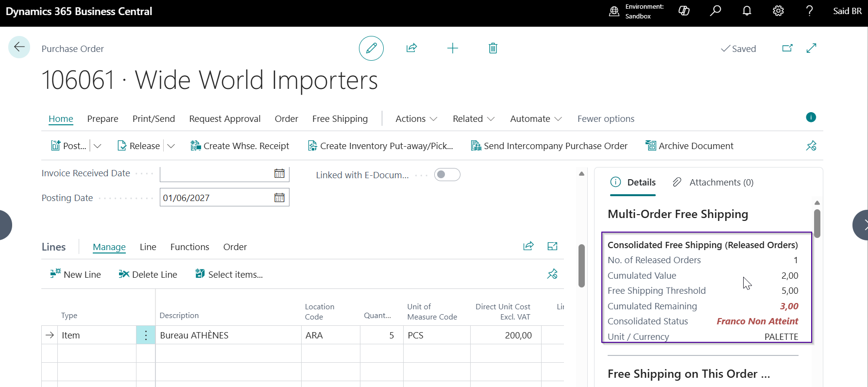Go back using the back arrow
Screen dimensions: 868x387
point(19,48)
